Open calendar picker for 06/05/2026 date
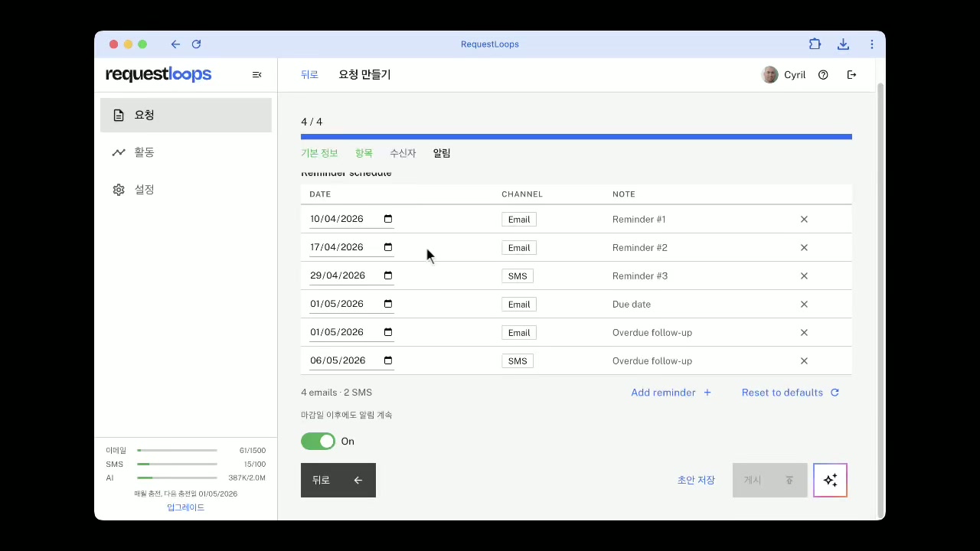Viewport: 980px width, 551px height. coord(388,360)
